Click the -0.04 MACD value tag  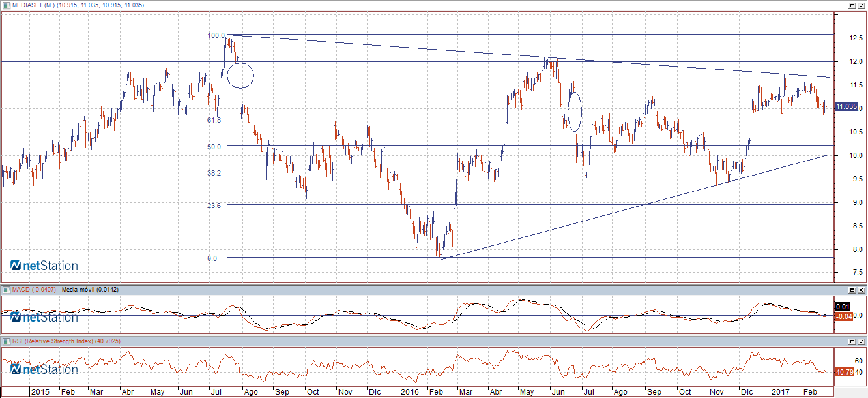tap(844, 316)
